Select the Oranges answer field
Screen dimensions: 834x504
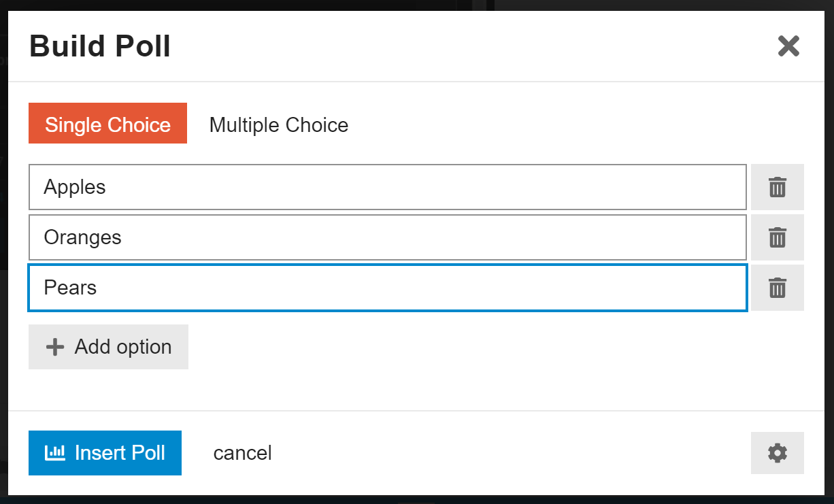pos(272,237)
